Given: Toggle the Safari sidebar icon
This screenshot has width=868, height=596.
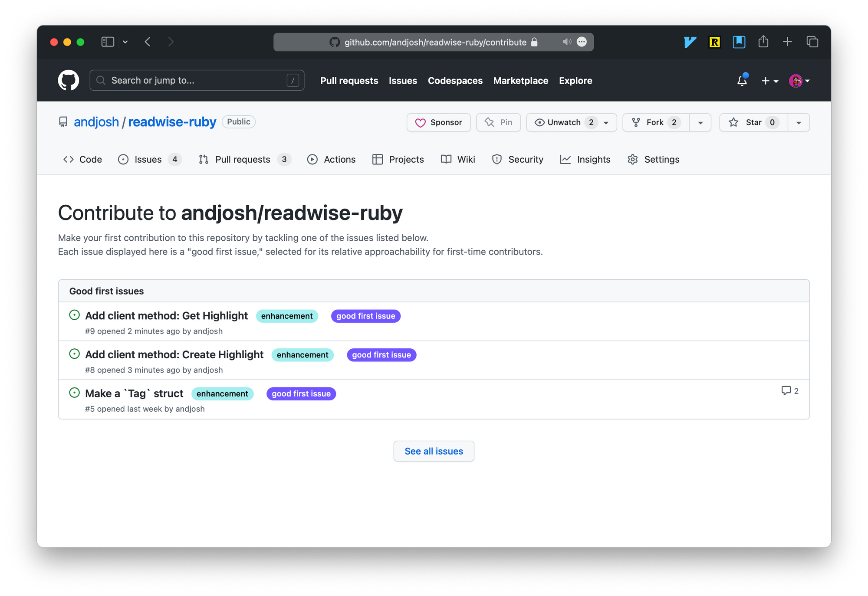Looking at the screenshot, I should [108, 42].
